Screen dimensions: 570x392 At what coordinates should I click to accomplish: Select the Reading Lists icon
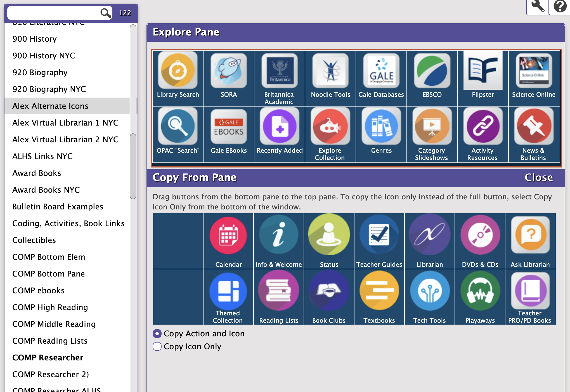click(x=279, y=291)
